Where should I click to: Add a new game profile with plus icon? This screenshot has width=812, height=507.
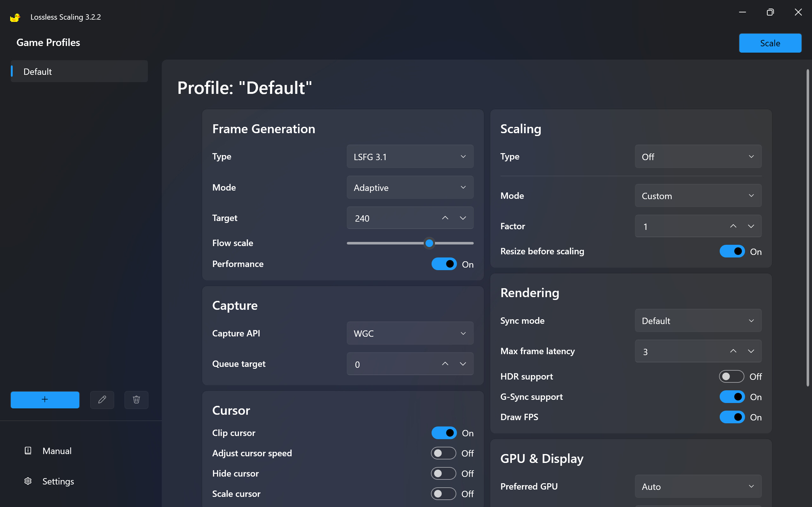pyautogui.click(x=45, y=400)
